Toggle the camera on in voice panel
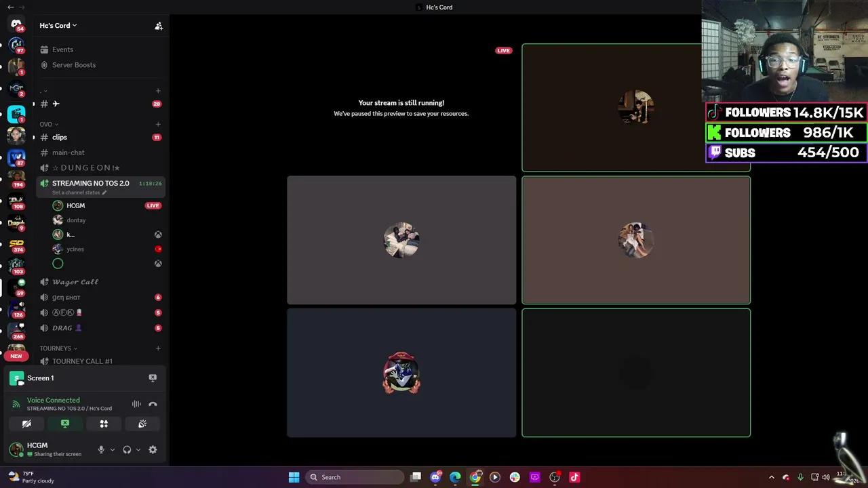This screenshot has height=488, width=868. point(26,424)
